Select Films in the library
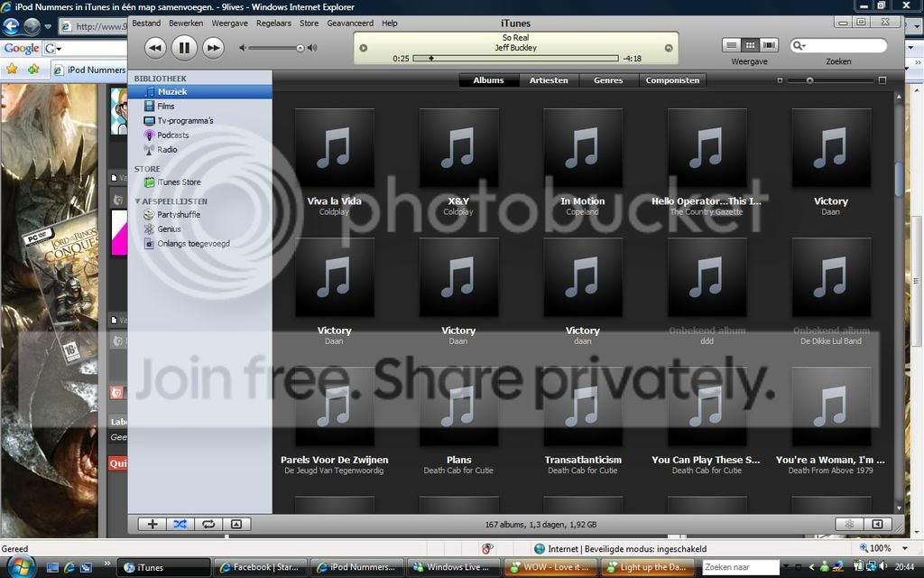 click(x=166, y=107)
